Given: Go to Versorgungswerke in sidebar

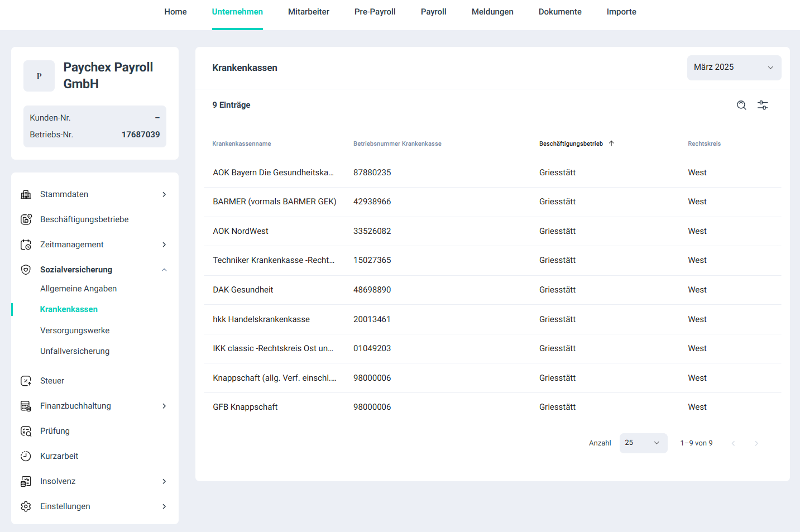Looking at the screenshot, I should pyautogui.click(x=75, y=330).
